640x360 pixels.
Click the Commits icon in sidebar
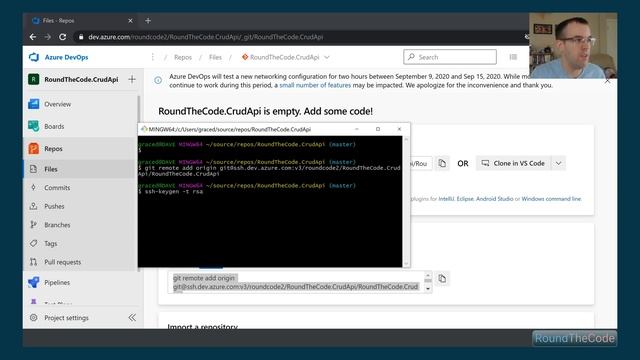tap(33, 187)
